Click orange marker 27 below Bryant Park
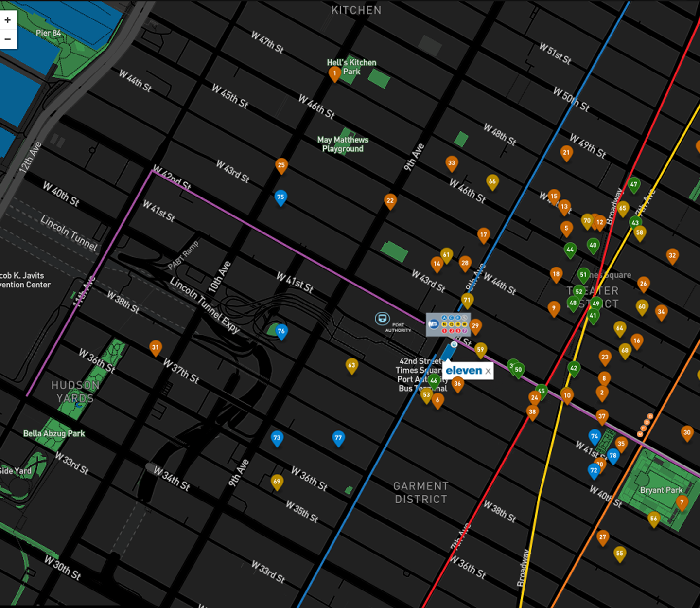The width and height of the screenshot is (700, 608). (603, 537)
